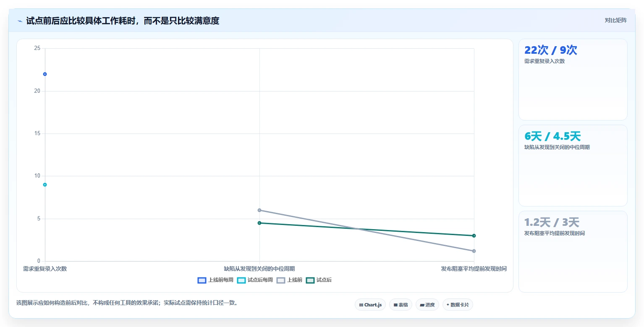The image size is (644, 327).
Task: Click the gray data point at 6
Action: (x=259, y=210)
